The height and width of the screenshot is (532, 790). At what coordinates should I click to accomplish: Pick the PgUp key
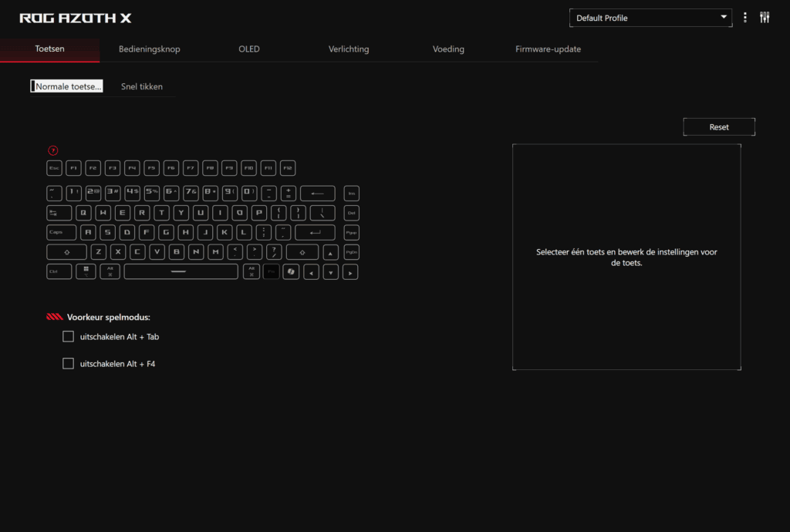pos(352,233)
